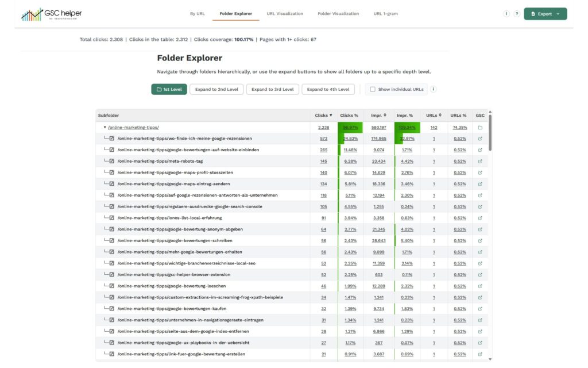Open GSC external link for meta-robots-tag row
Image resolution: width=588 pixels, height=368 pixels.
480,162
